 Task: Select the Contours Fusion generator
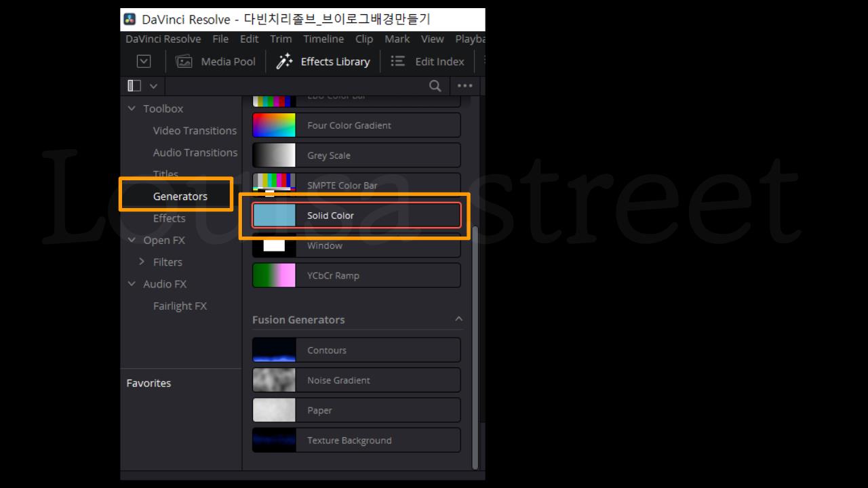(357, 350)
